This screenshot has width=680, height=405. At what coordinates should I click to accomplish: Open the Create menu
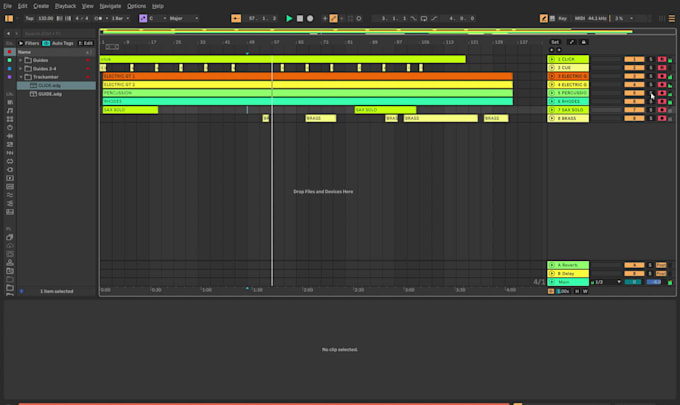coord(41,6)
